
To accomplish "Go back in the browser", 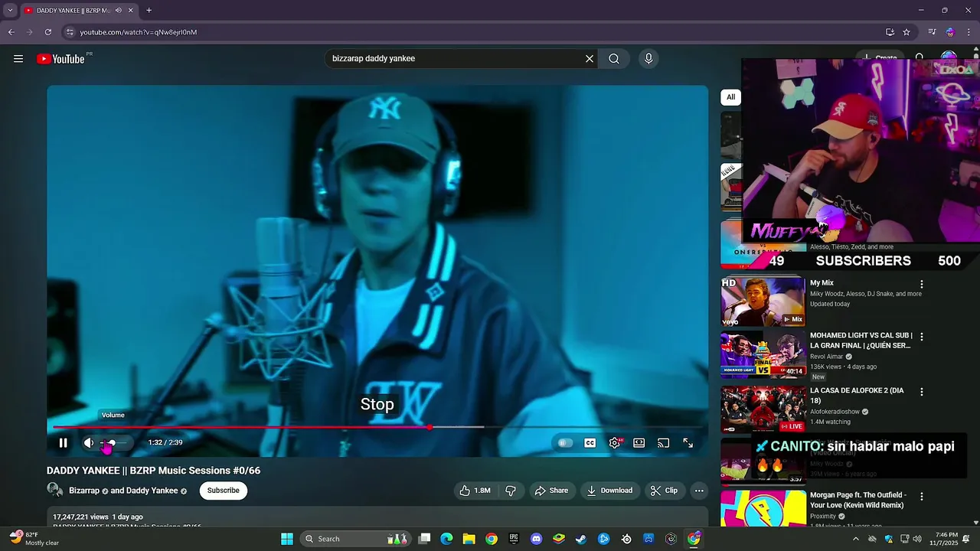I will 11,32.
